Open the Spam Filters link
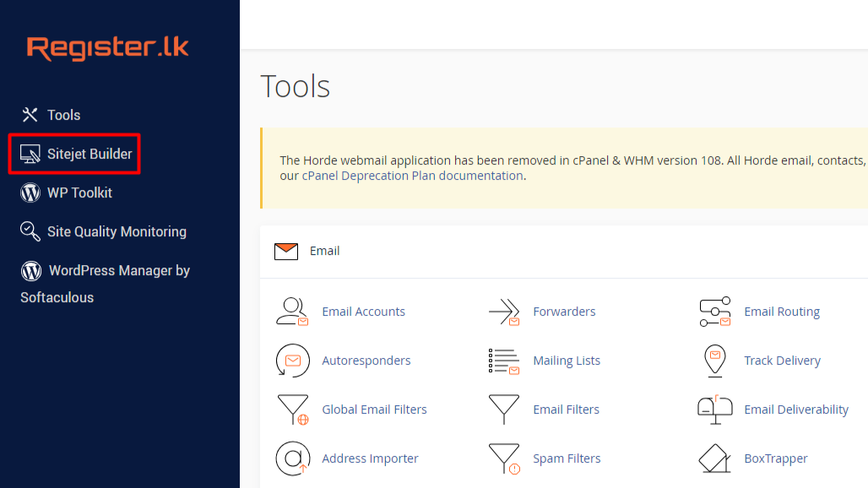The image size is (868, 488). point(567,458)
